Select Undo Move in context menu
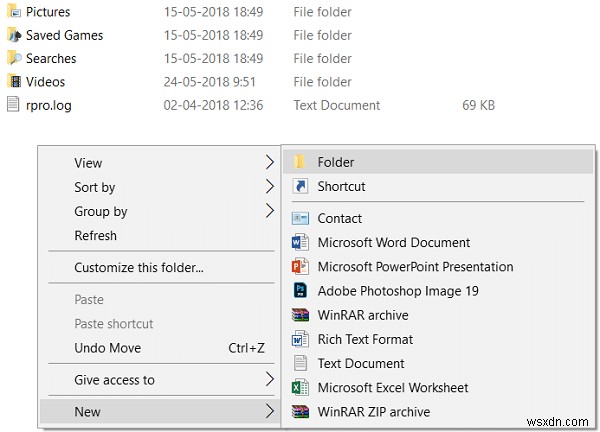Screen dimensions: 600x432 coord(108,348)
